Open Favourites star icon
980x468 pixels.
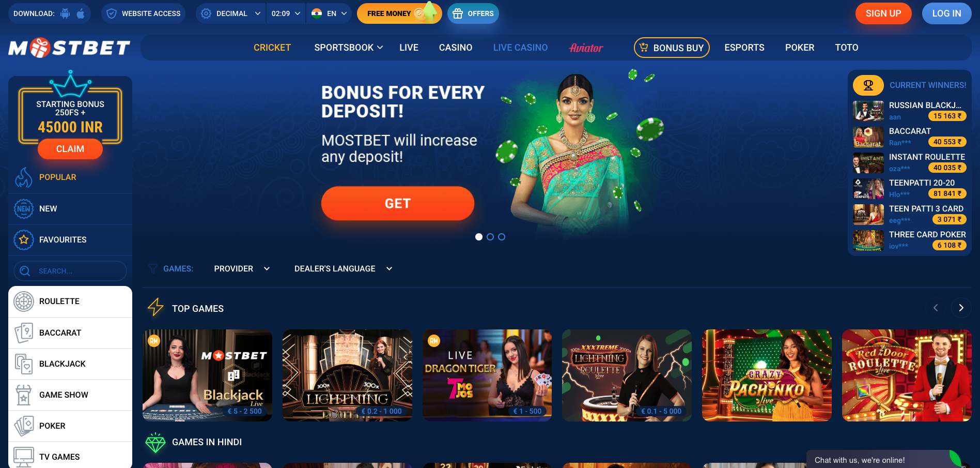[x=24, y=240]
